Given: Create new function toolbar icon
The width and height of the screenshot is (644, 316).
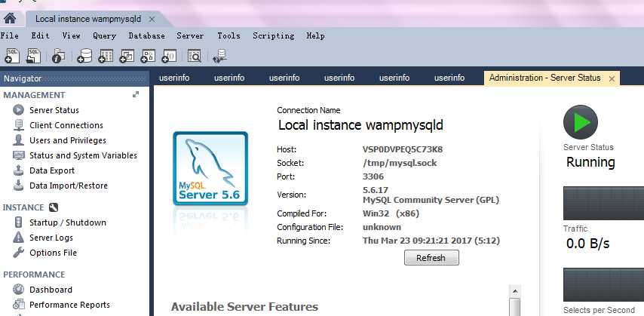Looking at the screenshot, I should [x=169, y=56].
